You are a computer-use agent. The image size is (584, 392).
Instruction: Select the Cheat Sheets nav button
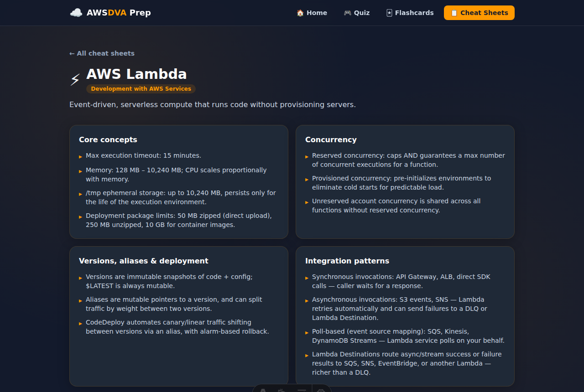[479, 13]
